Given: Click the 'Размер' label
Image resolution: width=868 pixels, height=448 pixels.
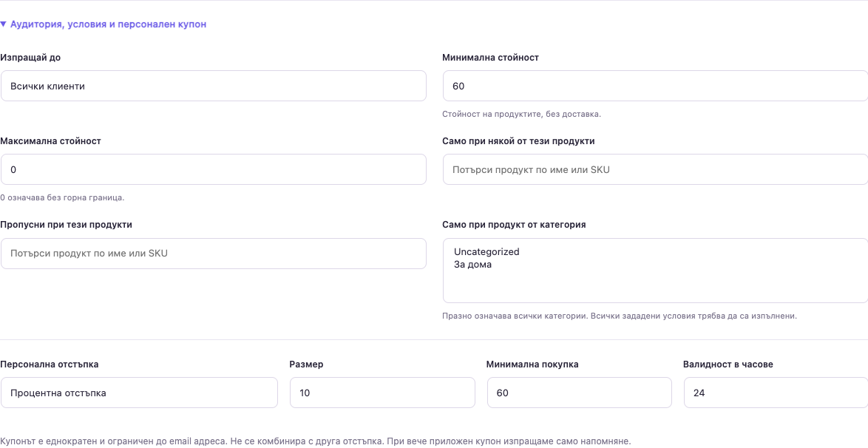Looking at the screenshot, I should (x=306, y=364).
